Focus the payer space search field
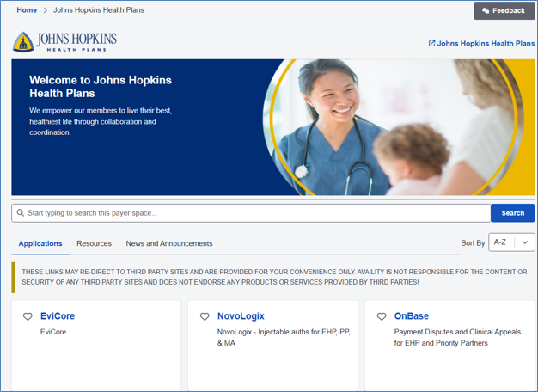Image resolution: width=538 pixels, height=392 pixels. 251,213
